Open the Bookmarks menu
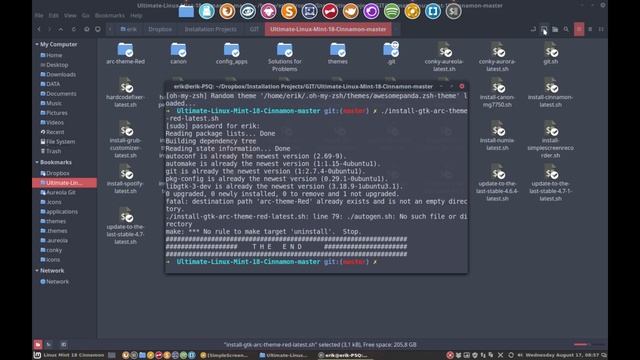This screenshot has width=640, height=360. coord(110,16)
